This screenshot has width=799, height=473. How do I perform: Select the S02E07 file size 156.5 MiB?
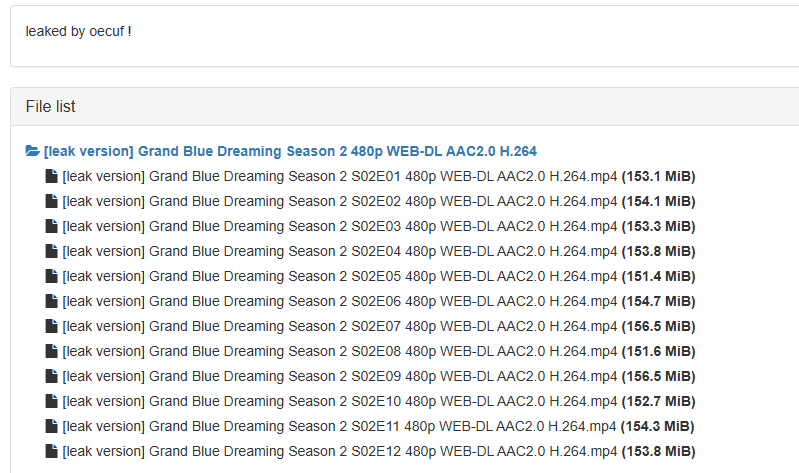(x=658, y=326)
